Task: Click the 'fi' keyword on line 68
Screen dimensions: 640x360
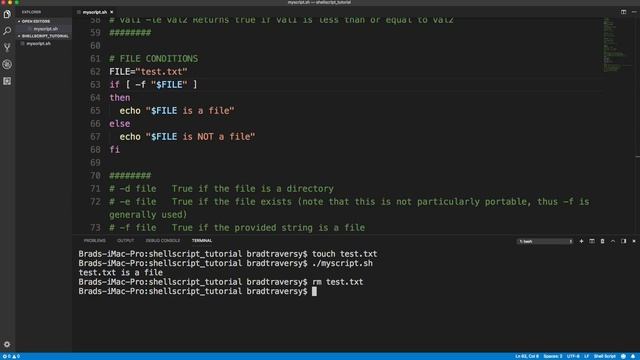Action: pyautogui.click(x=114, y=150)
